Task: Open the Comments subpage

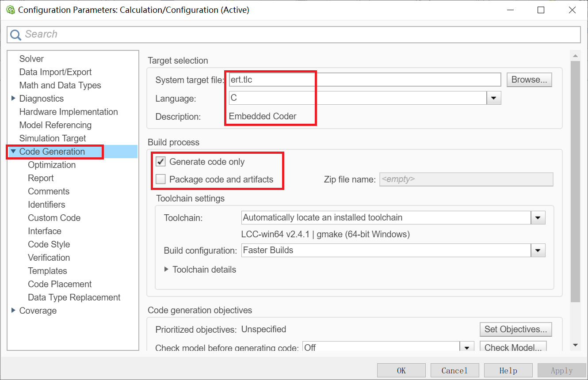Action: 49,191
